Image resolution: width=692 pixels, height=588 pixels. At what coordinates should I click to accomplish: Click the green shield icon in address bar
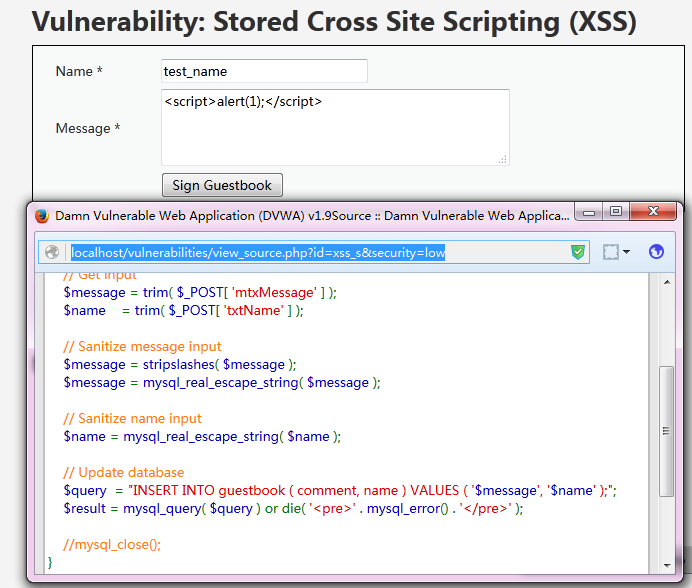tap(578, 253)
